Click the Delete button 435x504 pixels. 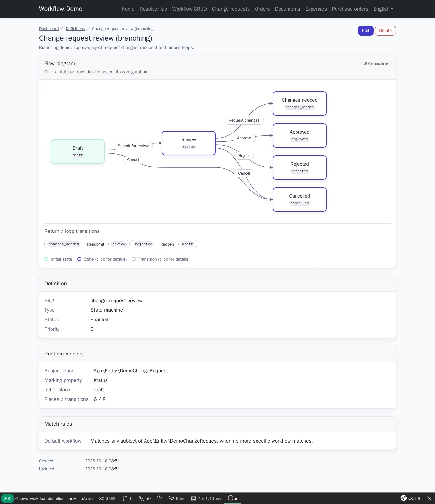click(385, 31)
